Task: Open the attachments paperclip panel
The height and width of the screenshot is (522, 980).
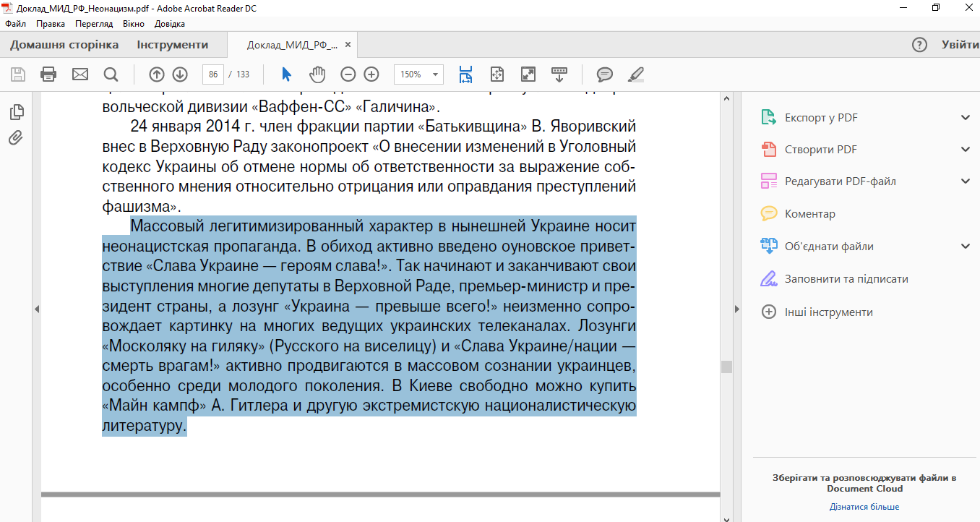Action: pos(16,138)
